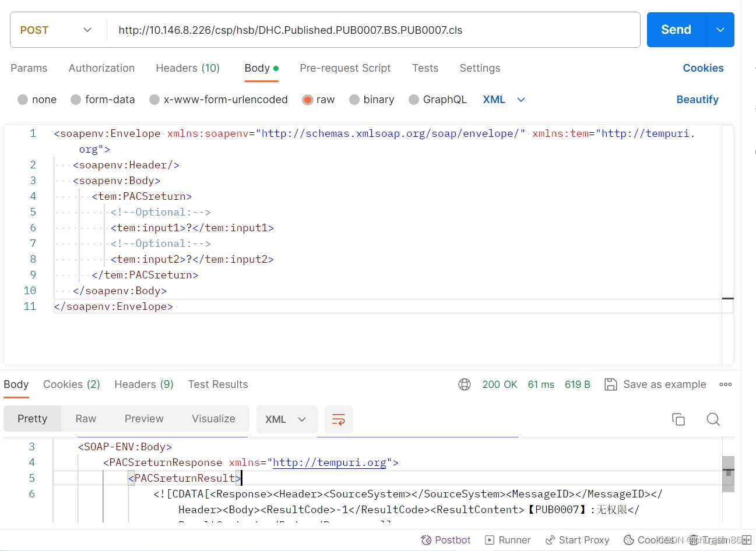Image resolution: width=756 pixels, height=551 pixels.
Task: Copy the response with the copy icon
Action: click(678, 419)
